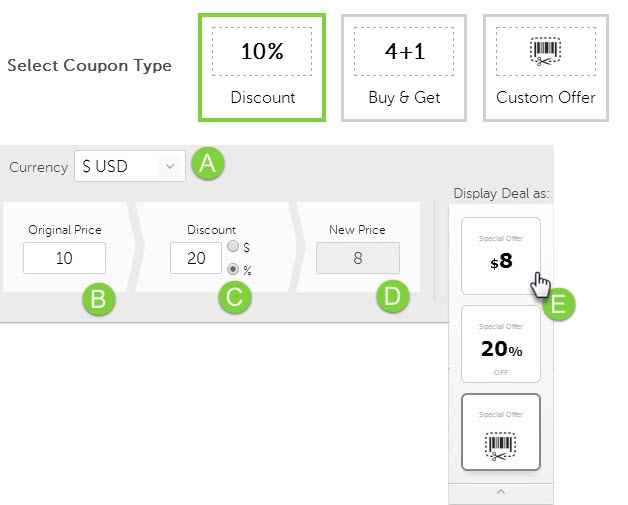Click the green D marker under New Price
The width and height of the screenshot is (628, 505).
(390, 298)
